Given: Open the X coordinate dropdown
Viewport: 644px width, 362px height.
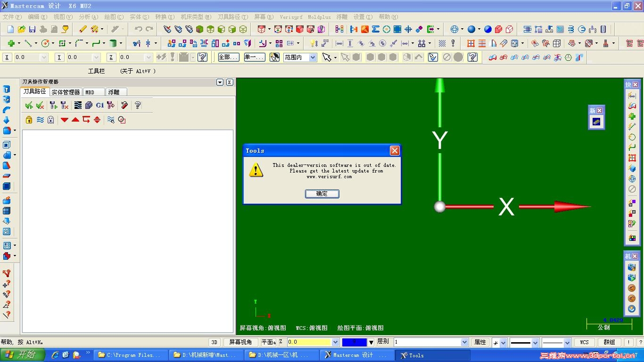Looking at the screenshot, I should click(x=44, y=58).
